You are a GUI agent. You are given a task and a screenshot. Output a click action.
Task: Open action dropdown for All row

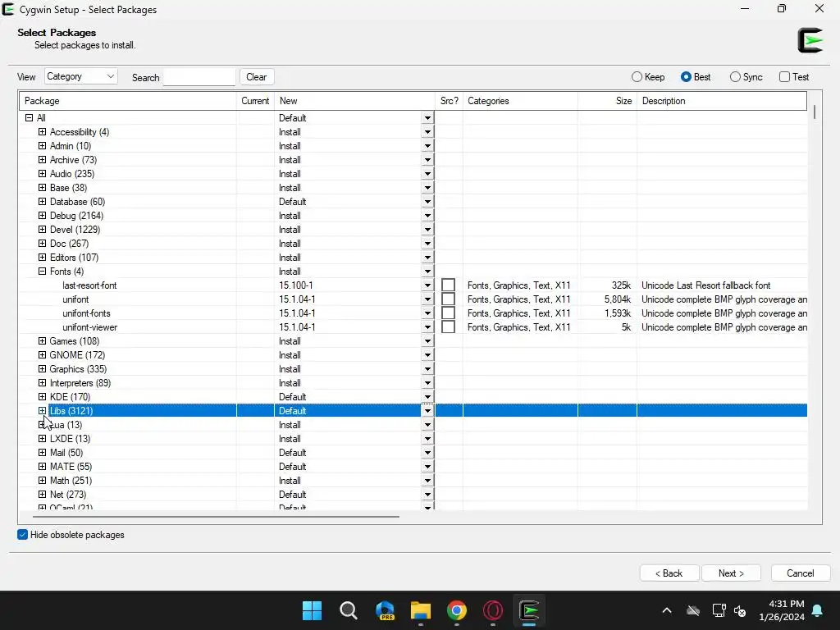coord(427,118)
